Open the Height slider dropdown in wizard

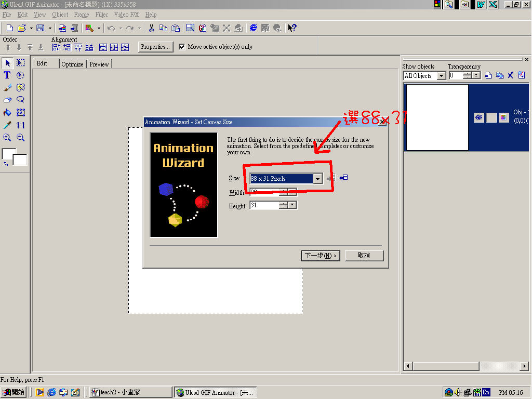[x=292, y=205]
